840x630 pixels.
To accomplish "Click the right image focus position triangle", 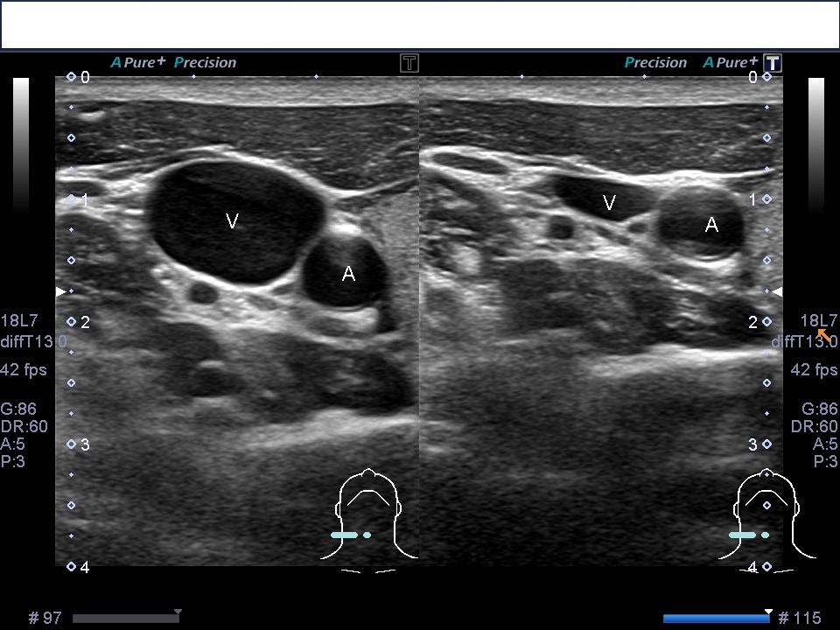I will [777, 291].
